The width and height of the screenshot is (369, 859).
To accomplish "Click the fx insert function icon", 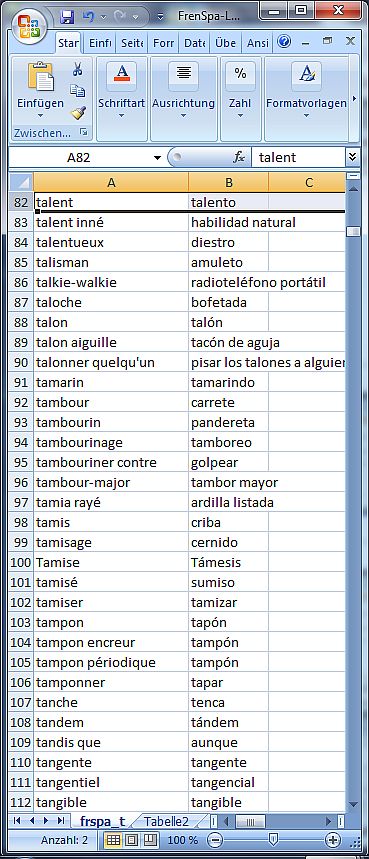I will tap(239, 158).
